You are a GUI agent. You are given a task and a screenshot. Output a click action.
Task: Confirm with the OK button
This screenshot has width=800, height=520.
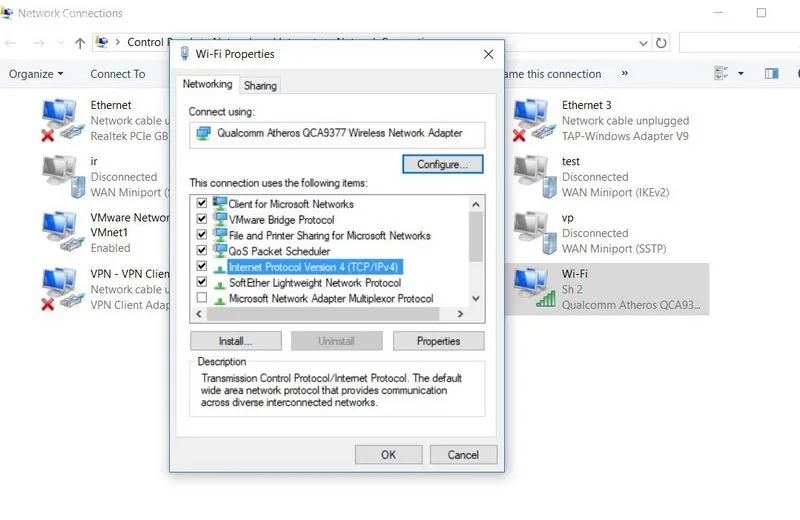tap(388, 455)
